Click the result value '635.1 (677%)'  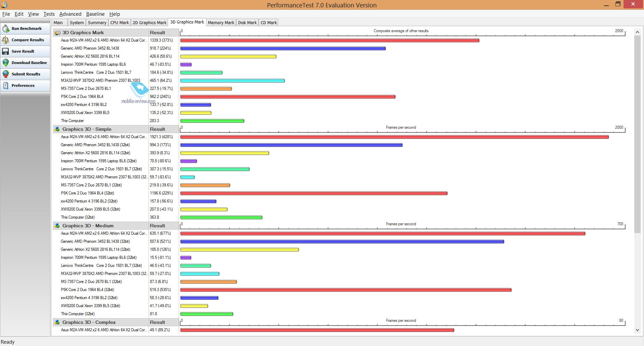click(x=160, y=233)
